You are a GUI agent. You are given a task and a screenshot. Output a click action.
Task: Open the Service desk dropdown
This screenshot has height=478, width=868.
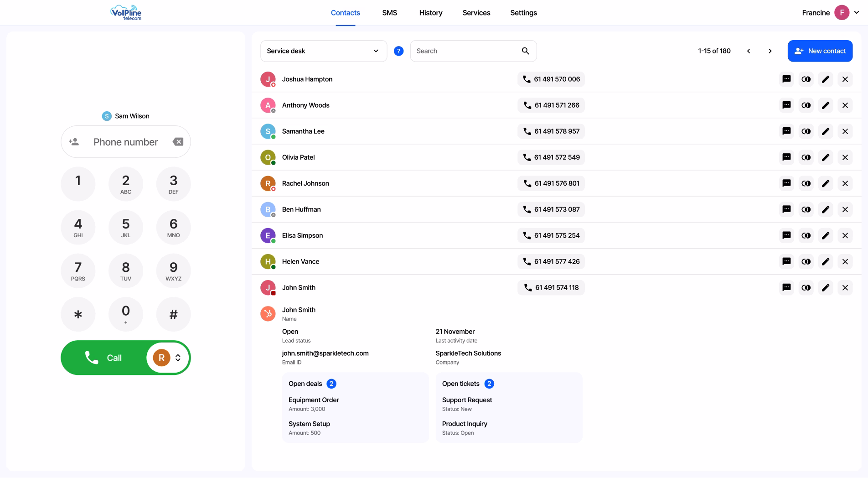click(324, 51)
